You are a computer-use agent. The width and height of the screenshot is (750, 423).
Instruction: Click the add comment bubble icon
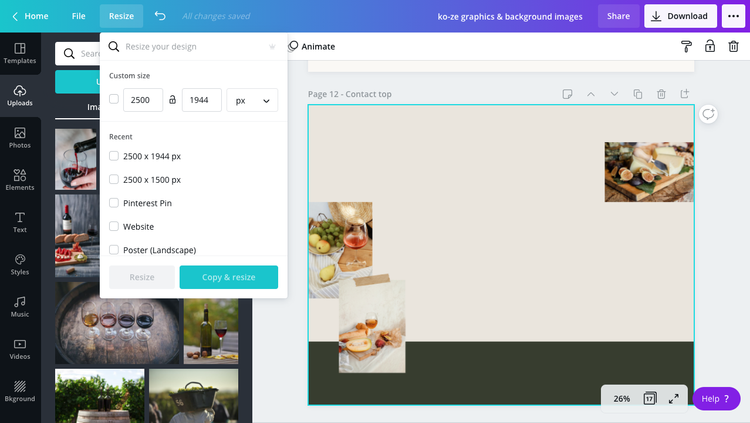[x=708, y=114]
